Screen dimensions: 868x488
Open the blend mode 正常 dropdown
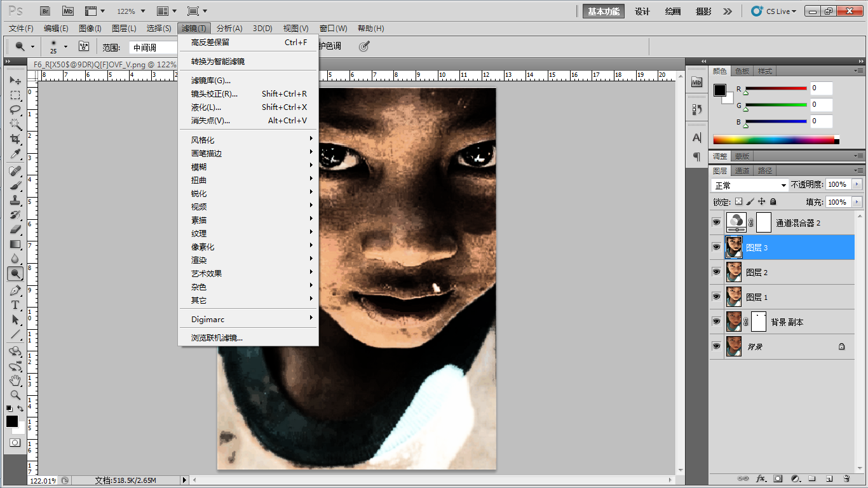pos(749,185)
